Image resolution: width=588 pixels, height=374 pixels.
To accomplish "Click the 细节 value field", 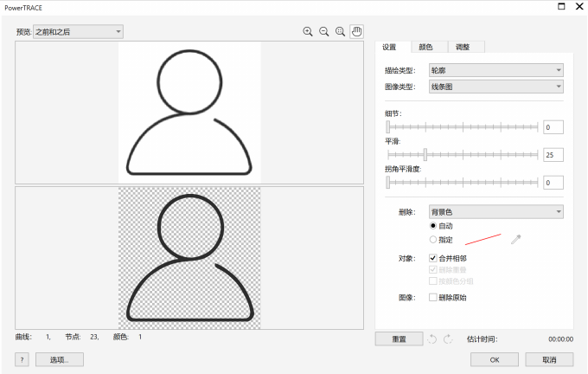I will [x=553, y=127].
